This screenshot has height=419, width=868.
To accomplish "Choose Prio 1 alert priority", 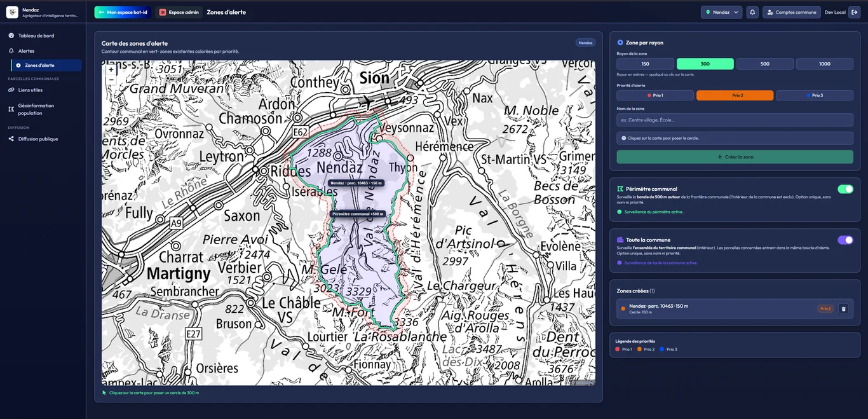I will 655,95.
